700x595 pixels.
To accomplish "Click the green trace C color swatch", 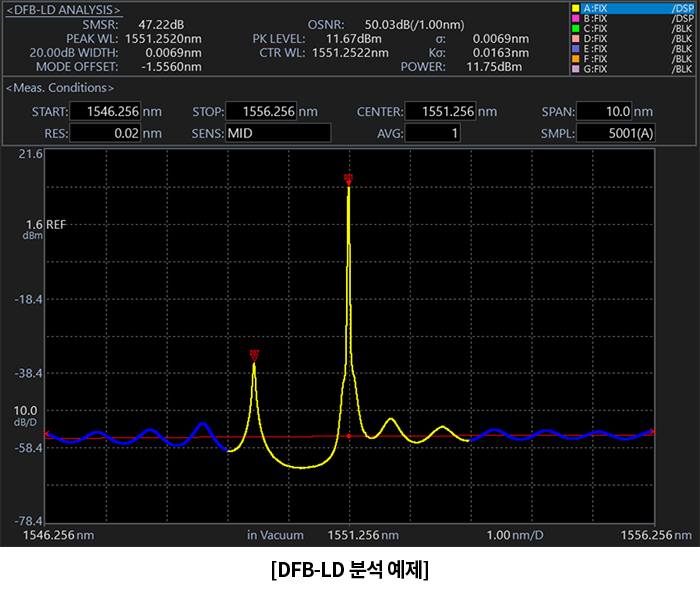I will [576, 29].
